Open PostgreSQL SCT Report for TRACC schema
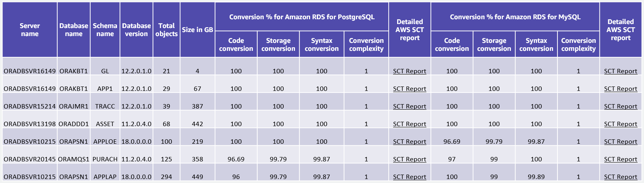This screenshot has width=644, height=183. [409, 107]
